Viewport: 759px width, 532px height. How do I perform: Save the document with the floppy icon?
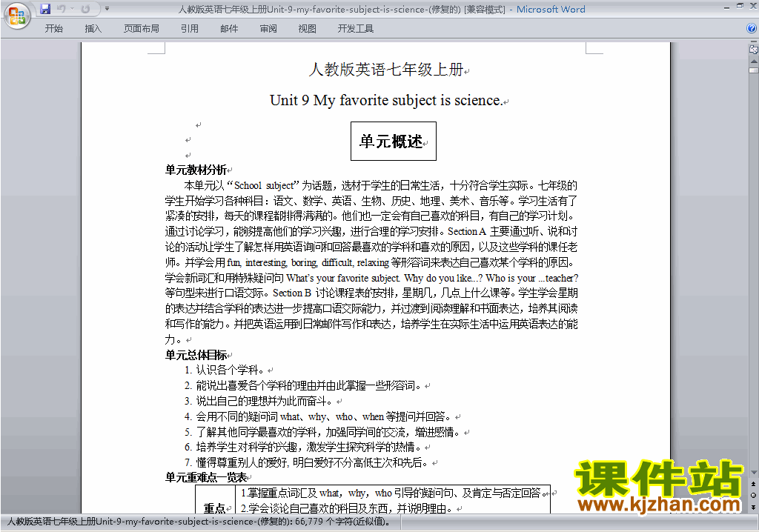pyautogui.click(x=45, y=9)
